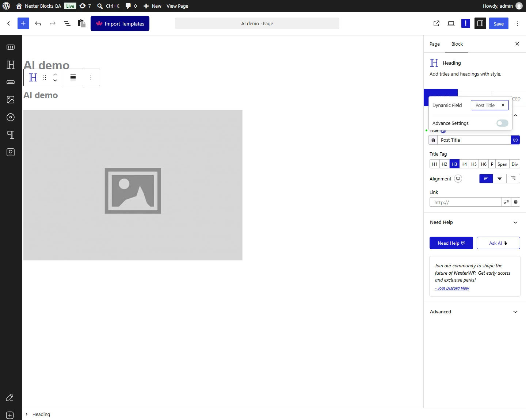
Task: Open the New menu in admin bar
Action: click(x=152, y=6)
